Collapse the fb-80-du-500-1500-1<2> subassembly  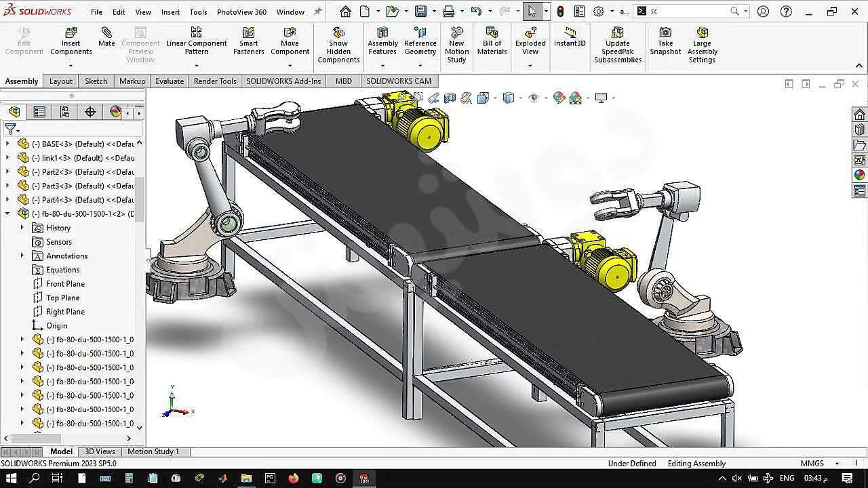(x=7, y=213)
